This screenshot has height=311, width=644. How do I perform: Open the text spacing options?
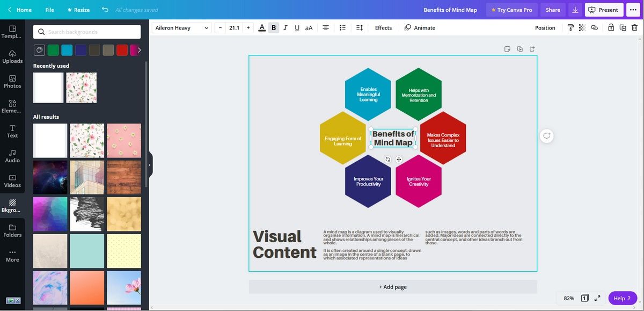click(358, 26)
